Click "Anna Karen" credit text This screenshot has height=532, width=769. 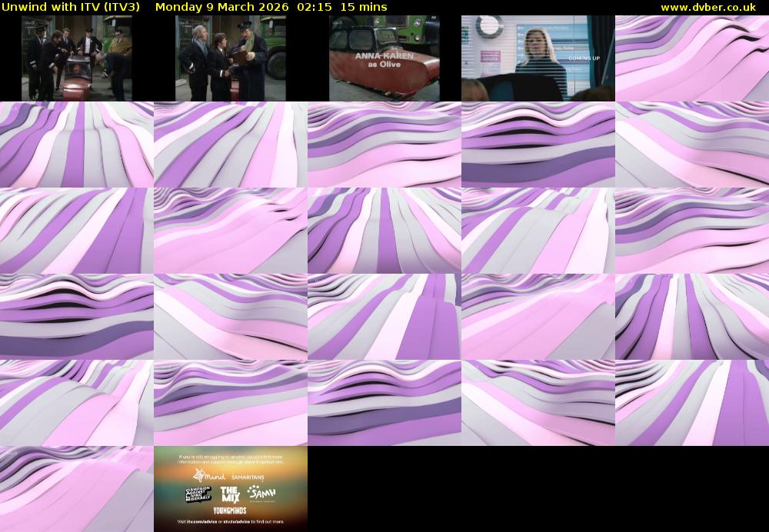tap(381, 56)
